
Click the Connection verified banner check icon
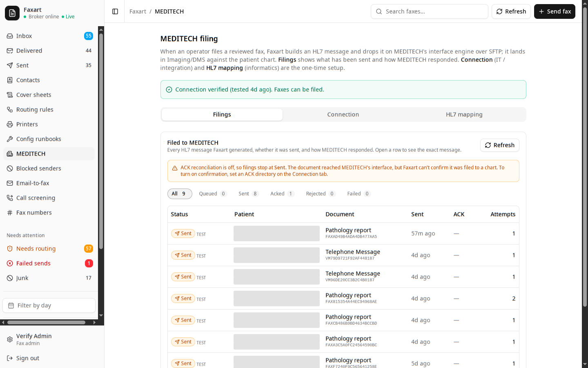coord(169,90)
